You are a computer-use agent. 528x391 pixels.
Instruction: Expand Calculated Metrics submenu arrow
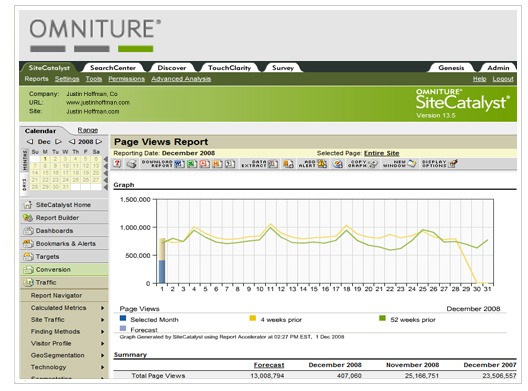coord(102,308)
